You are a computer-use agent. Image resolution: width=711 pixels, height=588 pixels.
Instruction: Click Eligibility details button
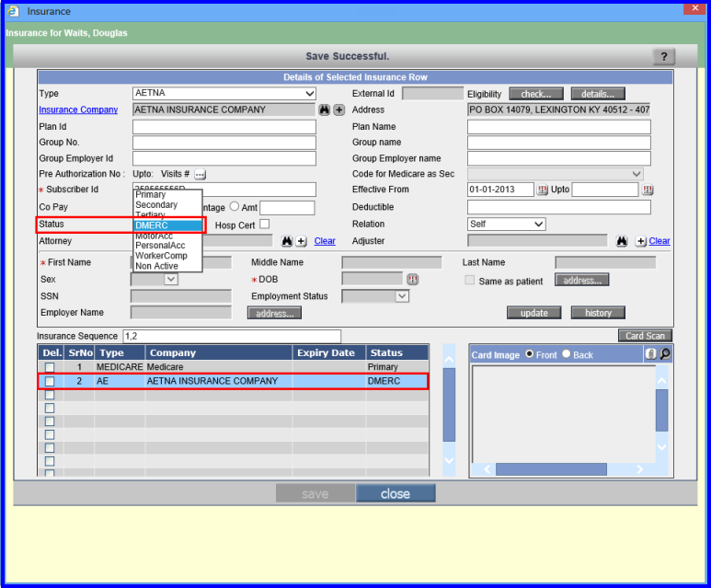coord(598,94)
